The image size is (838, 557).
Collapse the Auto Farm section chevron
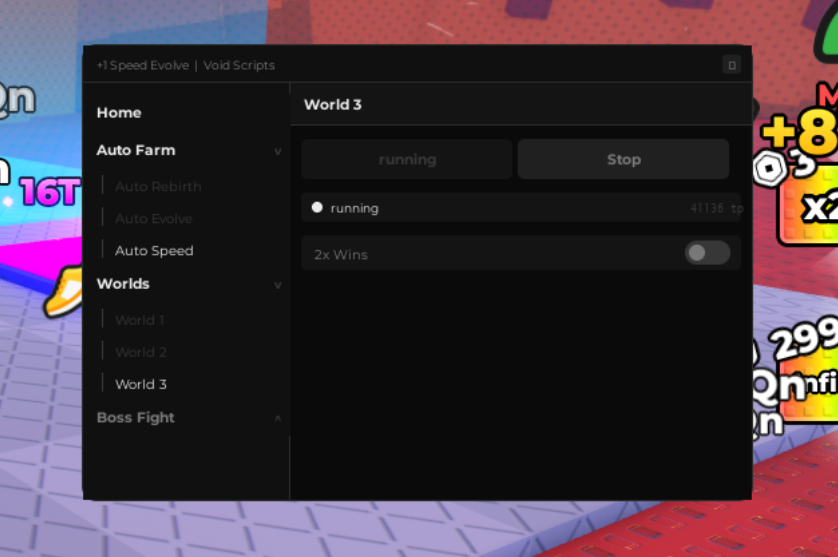[278, 151]
